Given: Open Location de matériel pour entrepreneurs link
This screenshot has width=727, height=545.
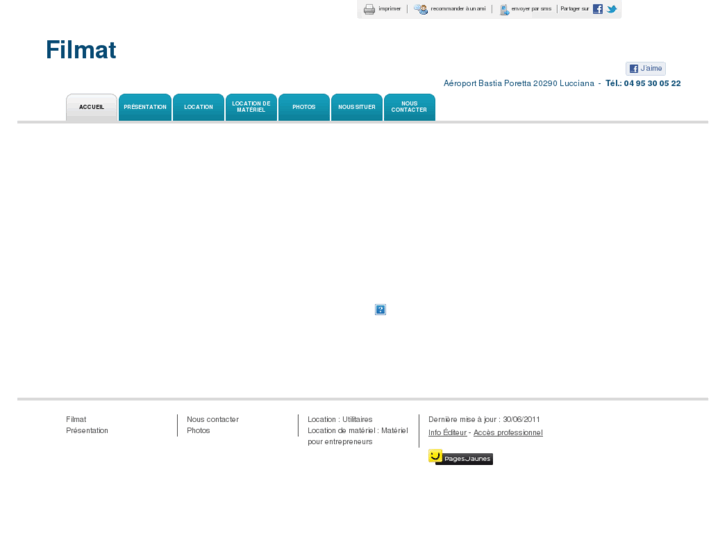Looking at the screenshot, I should 358,436.
